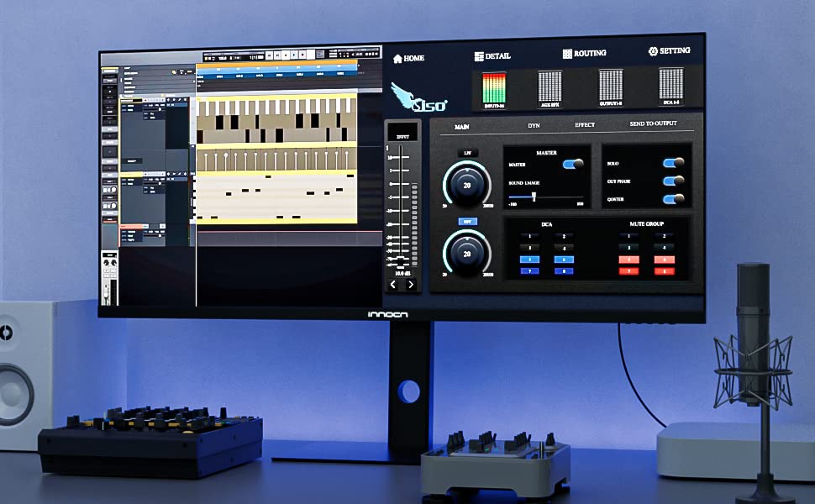Click the upper frequency knob showing 20
This screenshot has width=815, height=504.
click(467, 185)
